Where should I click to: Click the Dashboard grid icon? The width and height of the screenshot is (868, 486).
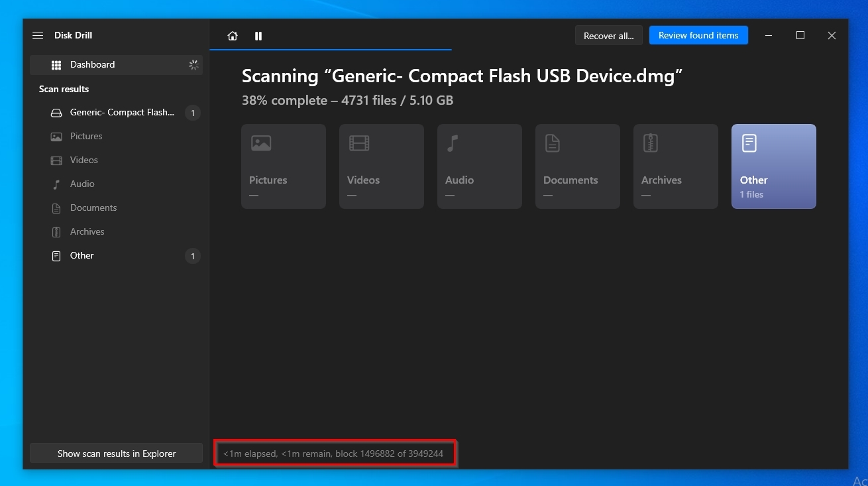point(56,65)
